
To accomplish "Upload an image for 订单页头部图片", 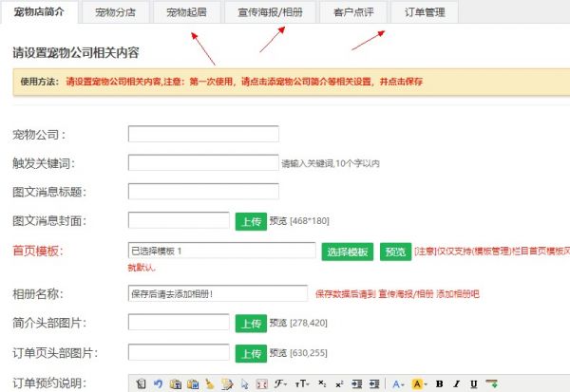I will point(251,353).
